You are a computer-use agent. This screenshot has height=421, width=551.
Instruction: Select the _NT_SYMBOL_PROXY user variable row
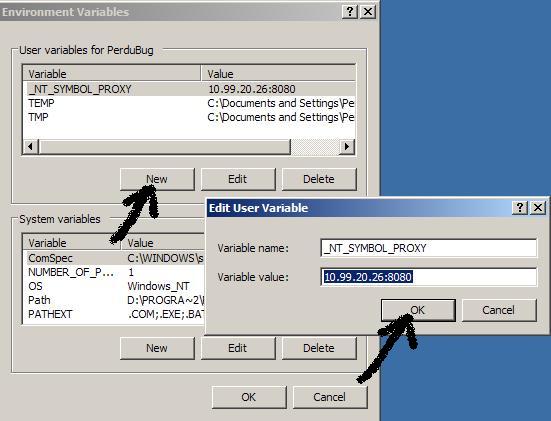[x=189, y=89]
